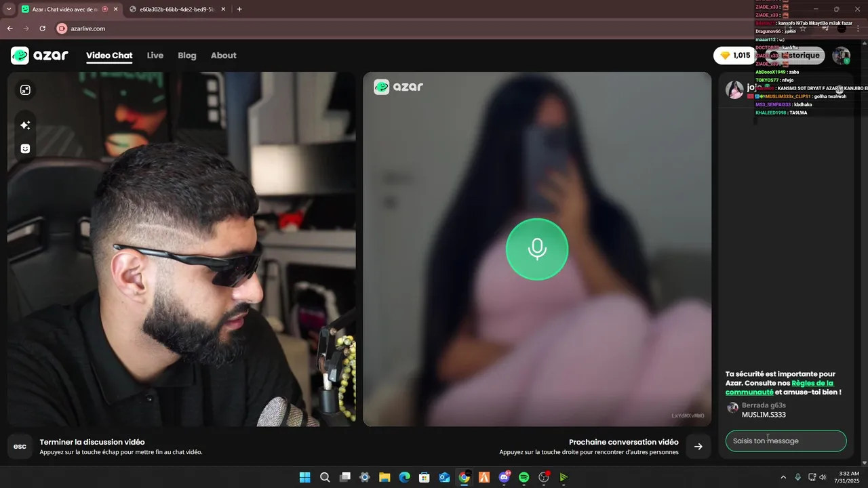Open the sparkle effects icon
The image size is (868, 488).
(x=25, y=125)
